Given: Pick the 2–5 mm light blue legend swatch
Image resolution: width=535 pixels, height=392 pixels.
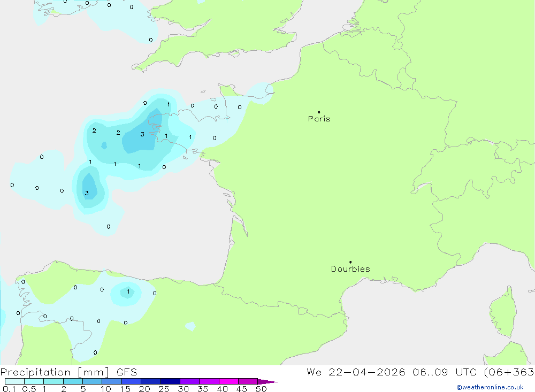Looking at the screenshot, I should point(73,381).
